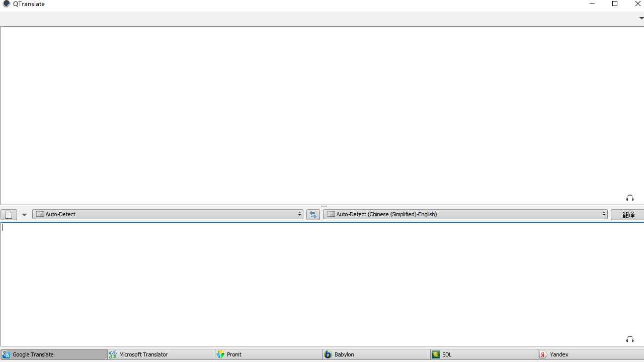This screenshot has width=644, height=362.
Task: Click the headphones icon in upper pane
Action: [629, 198]
